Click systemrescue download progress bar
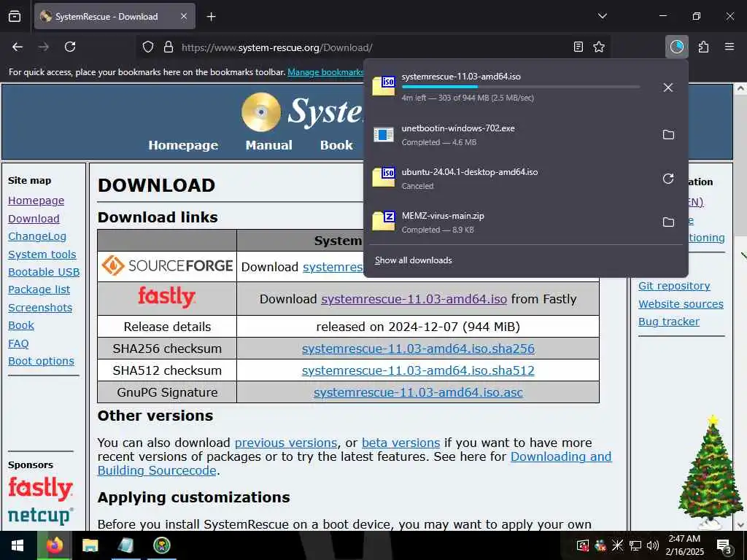This screenshot has height=560, width=747. 521,87
